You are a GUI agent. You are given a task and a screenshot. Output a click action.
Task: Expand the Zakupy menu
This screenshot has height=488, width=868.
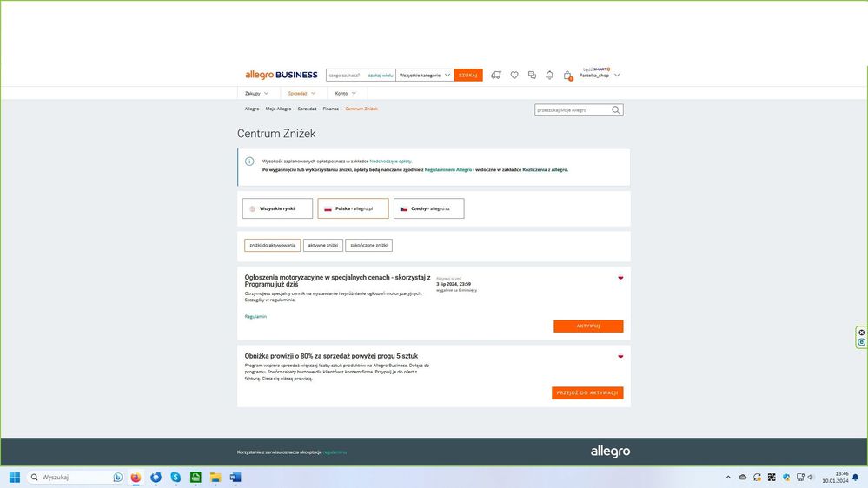(x=256, y=93)
